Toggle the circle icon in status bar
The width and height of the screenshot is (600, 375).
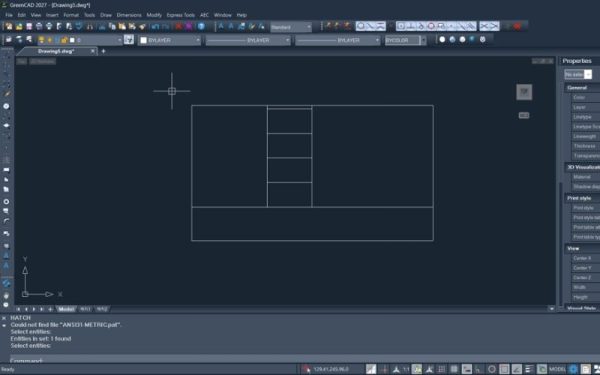coord(492,369)
